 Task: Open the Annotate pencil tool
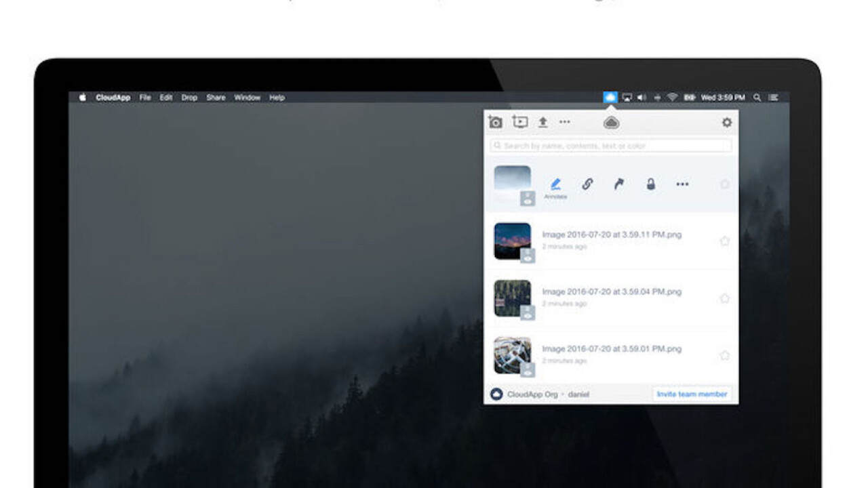[555, 185]
